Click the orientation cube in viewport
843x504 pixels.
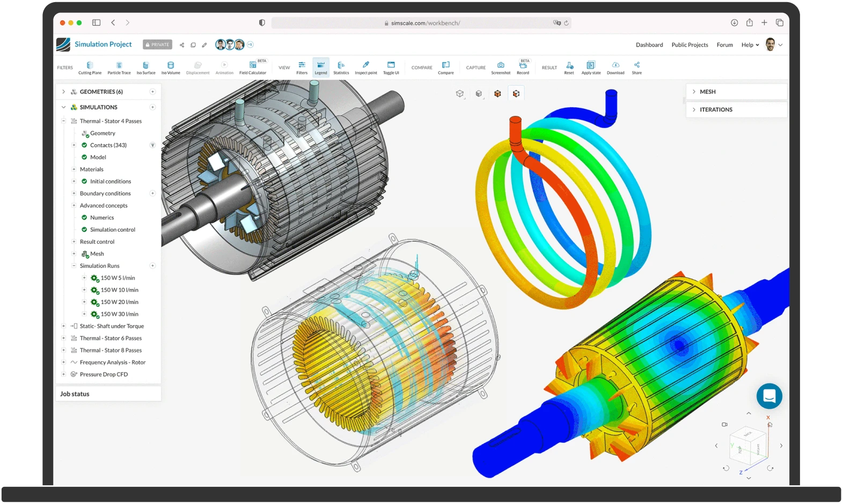point(747,442)
